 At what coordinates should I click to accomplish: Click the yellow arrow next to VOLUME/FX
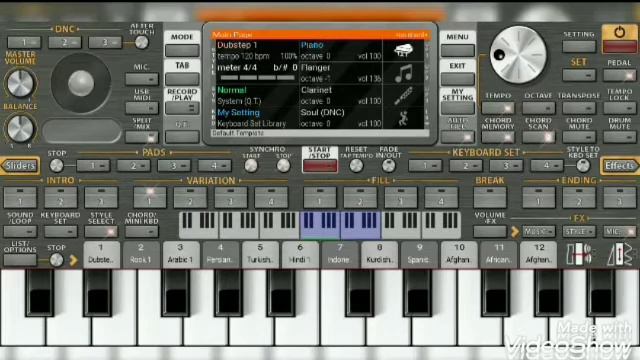pos(515,232)
